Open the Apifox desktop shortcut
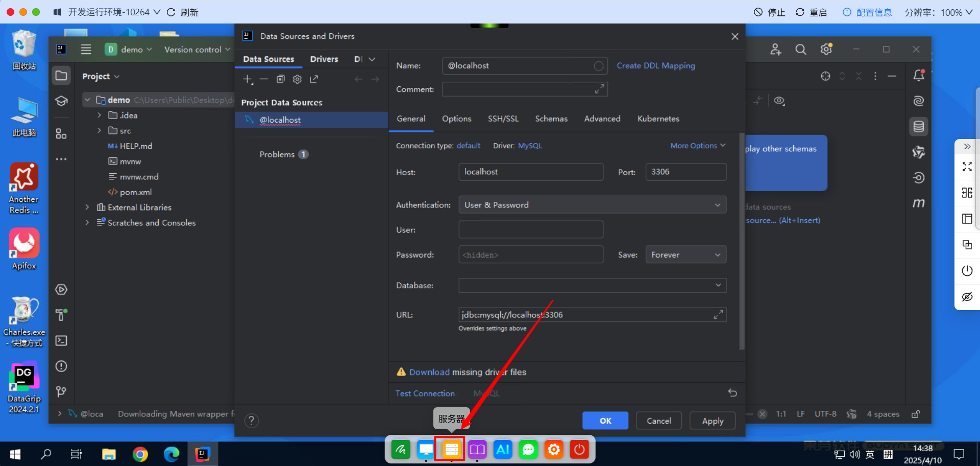 click(x=24, y=249)
